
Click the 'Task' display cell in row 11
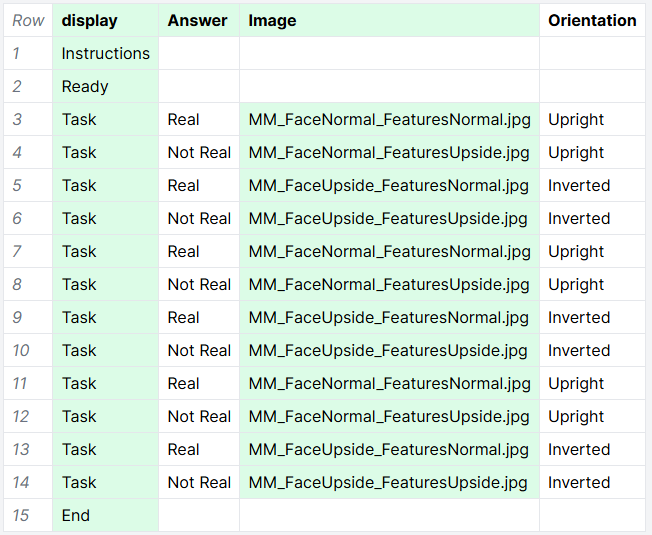tap(105, 383)
